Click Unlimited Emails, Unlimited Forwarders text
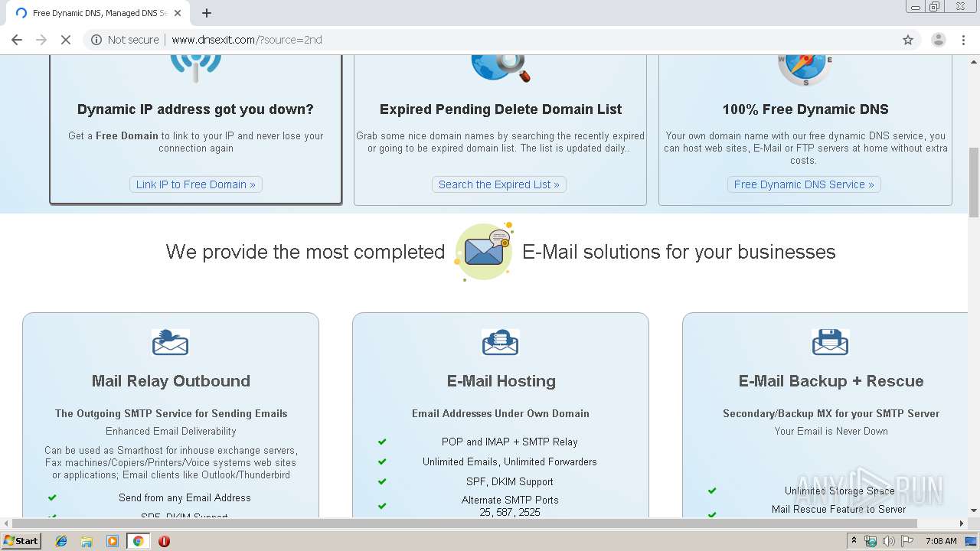The image size is (980, 551). [x=510, y=461]
